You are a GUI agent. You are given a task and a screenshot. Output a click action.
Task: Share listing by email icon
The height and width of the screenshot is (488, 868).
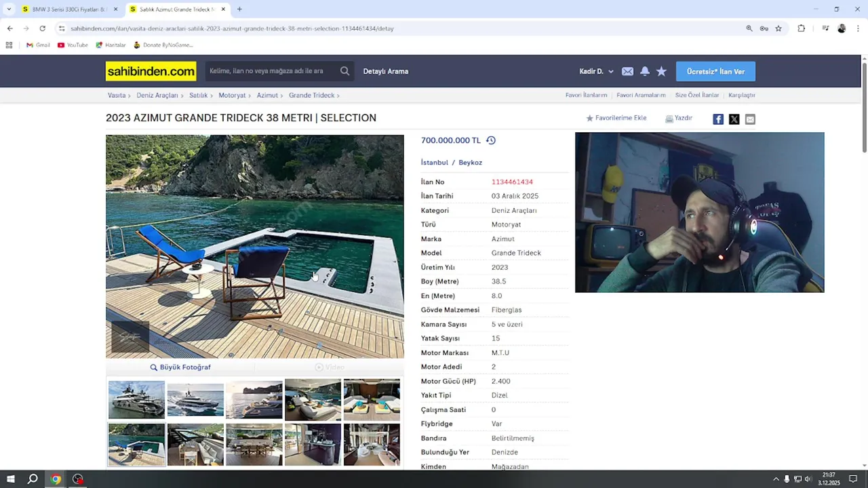(x=750, y=119)
